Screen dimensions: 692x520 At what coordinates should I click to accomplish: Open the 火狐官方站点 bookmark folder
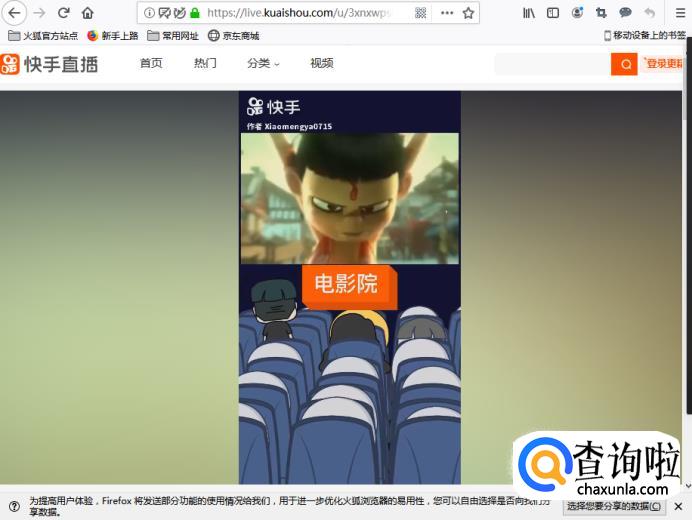(43, 36)
